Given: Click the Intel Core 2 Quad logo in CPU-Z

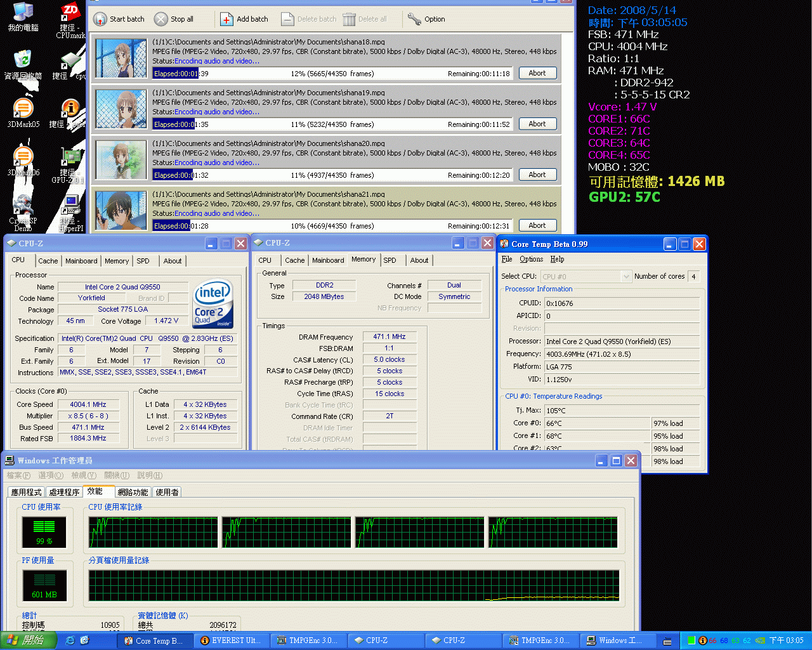Looking at the screenshot, I should point(214,303).
